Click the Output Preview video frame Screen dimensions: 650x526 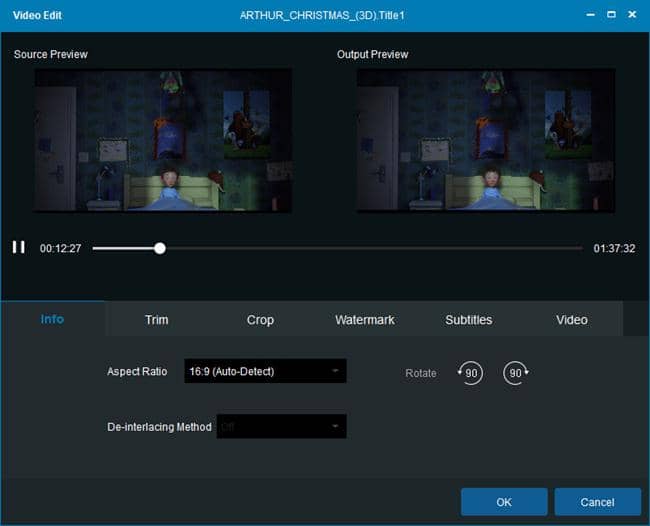tap(486, 141)
